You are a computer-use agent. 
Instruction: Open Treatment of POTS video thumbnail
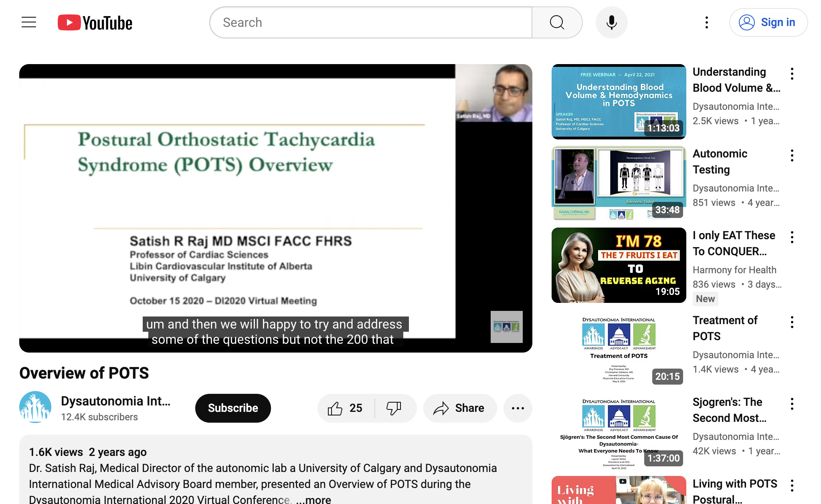[x=619, y=350]
